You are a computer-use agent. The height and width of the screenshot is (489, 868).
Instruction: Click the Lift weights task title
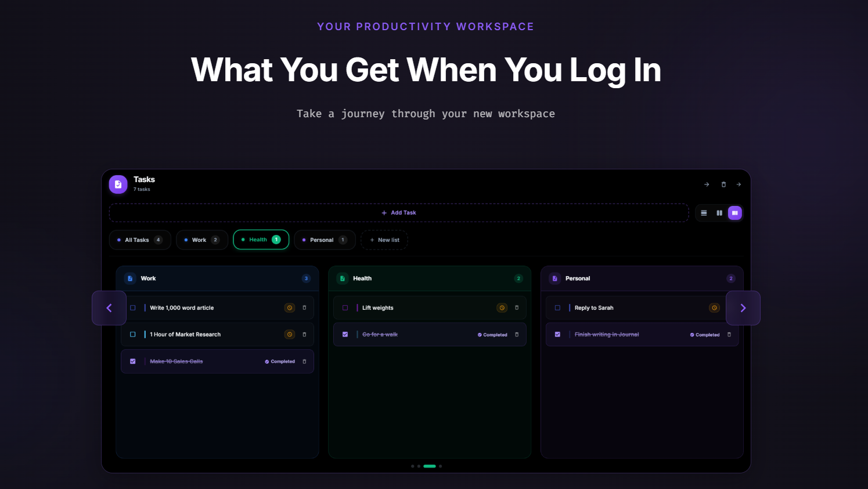tap(378, 308)
